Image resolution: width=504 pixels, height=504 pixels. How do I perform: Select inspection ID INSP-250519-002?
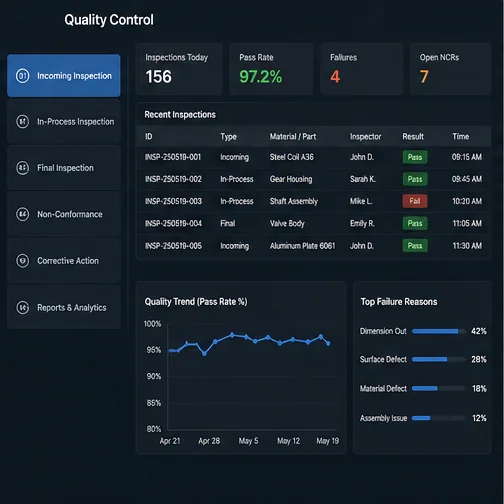(x=173, y=179)
